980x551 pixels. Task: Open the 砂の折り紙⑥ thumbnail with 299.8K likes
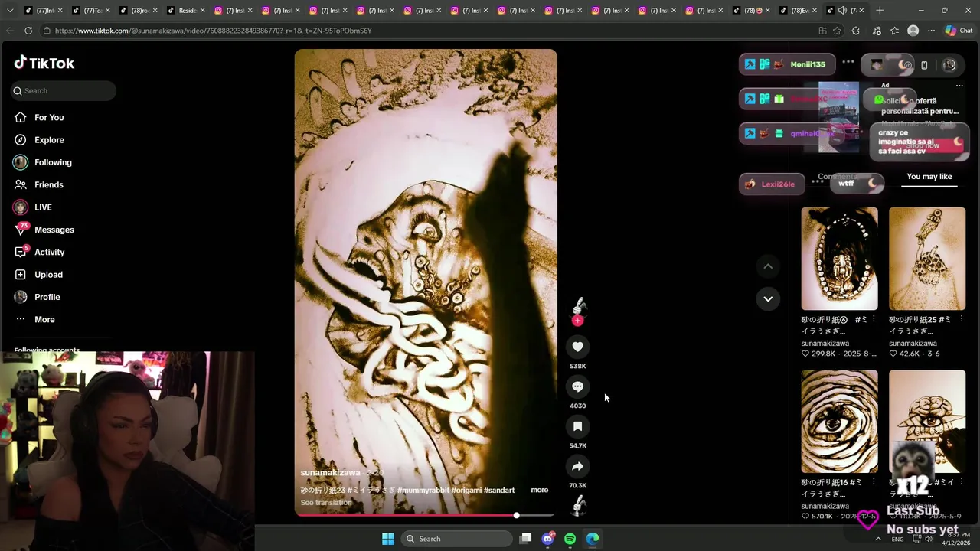(839, 259)
